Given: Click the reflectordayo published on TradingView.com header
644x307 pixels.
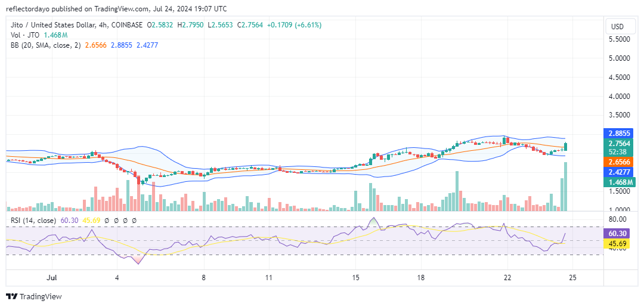Looking at the screenshot, I should point(116,8).
